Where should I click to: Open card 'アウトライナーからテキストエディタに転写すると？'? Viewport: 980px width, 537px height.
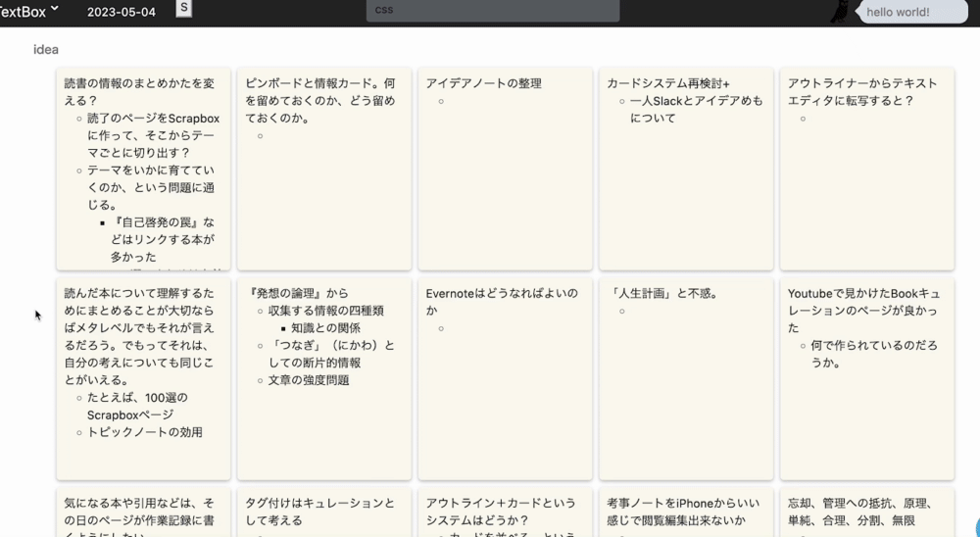click(867, 169)
